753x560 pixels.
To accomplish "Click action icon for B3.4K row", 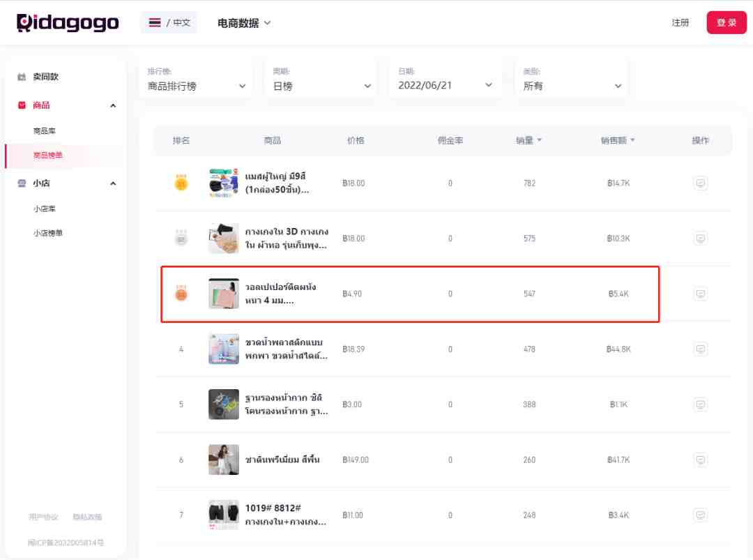I will [x=700, y=515].
